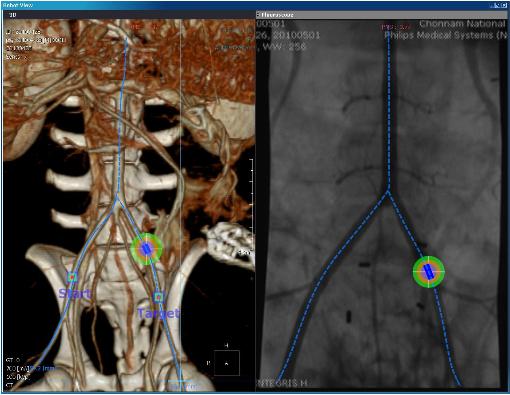Click the aortic bifurcation point in fluoroscopy view
This screenshot has width=510, height=395.
388,192
